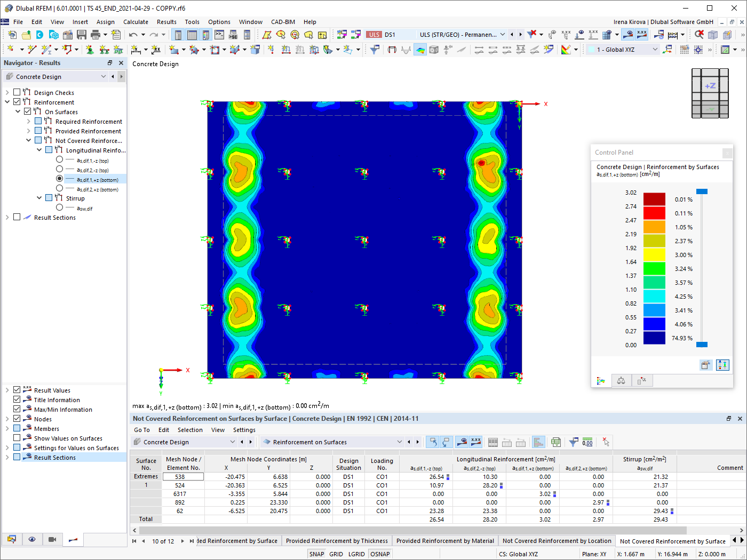Click the nodal support tool icon
The height and width of the screenshot is (560, 747).
point(90,50)
